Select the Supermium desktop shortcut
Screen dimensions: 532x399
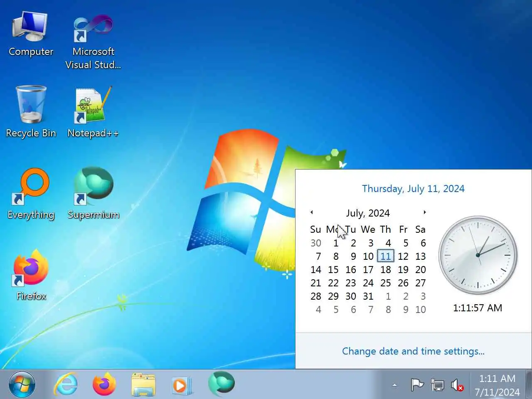click(93, 194)
